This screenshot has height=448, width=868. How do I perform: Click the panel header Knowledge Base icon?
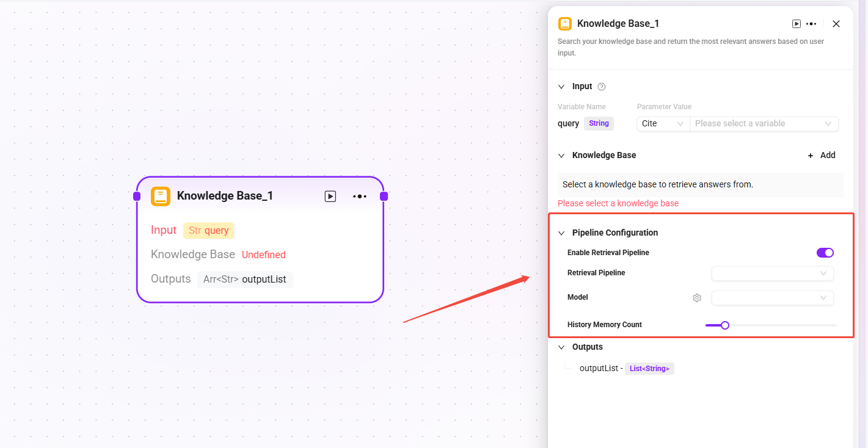tap(565, 24)
